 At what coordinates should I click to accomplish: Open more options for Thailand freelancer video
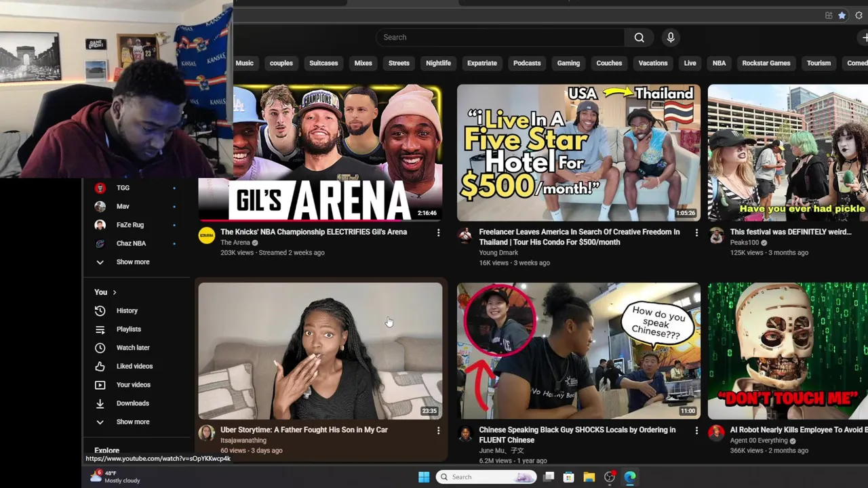tap(696, 232)
